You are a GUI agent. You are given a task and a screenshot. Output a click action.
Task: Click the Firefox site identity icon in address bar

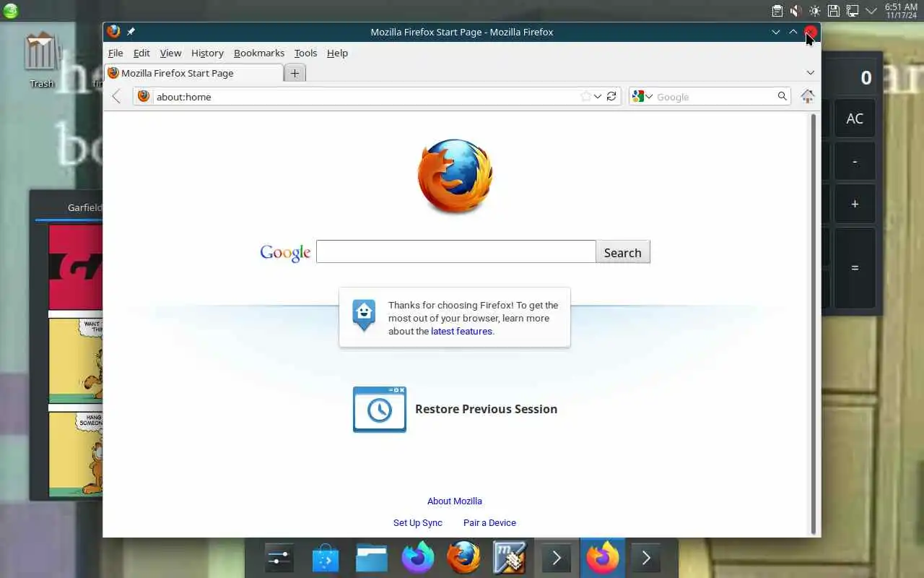tap(144, 96)
